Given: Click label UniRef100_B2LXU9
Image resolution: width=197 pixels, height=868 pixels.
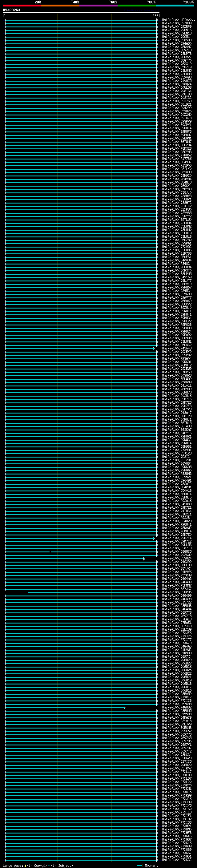Looking at the screenshot, I should [177, 629].
